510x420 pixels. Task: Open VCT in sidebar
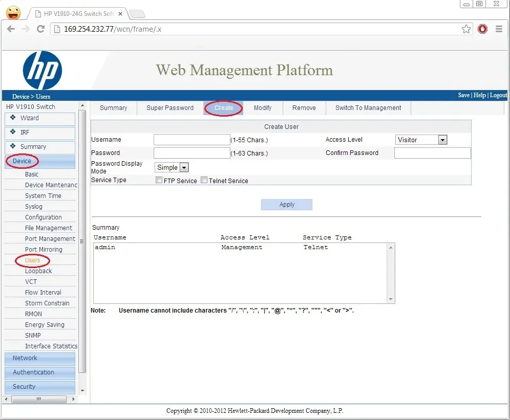tap(31, 281)
